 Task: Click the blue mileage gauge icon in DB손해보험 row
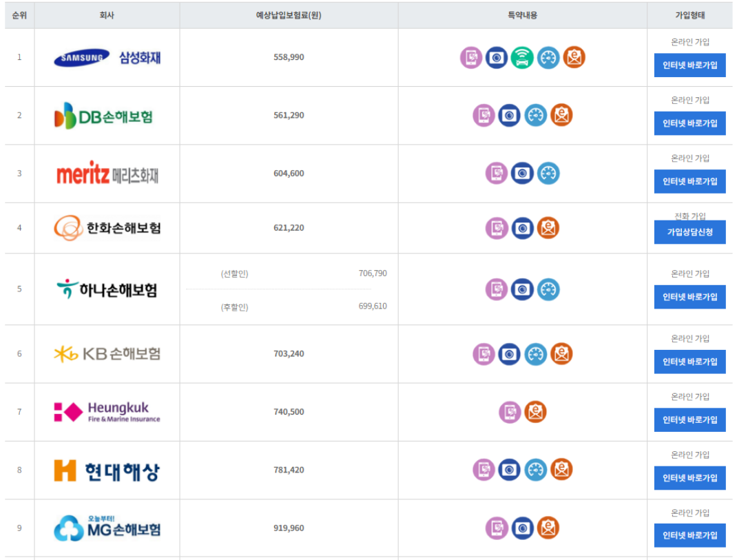(x=536, y=115)
